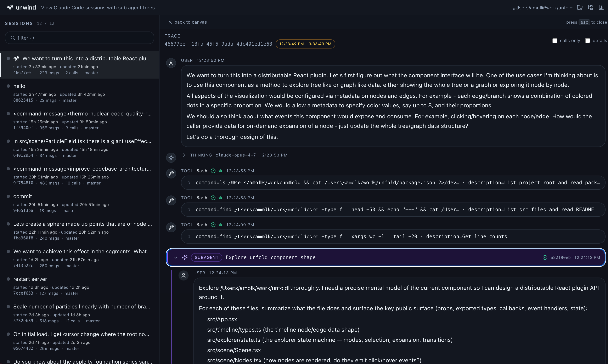Click the wrench icon for the 12:23:55 PM Bash tool
608x364 pixels.
(x=171, y=174)
